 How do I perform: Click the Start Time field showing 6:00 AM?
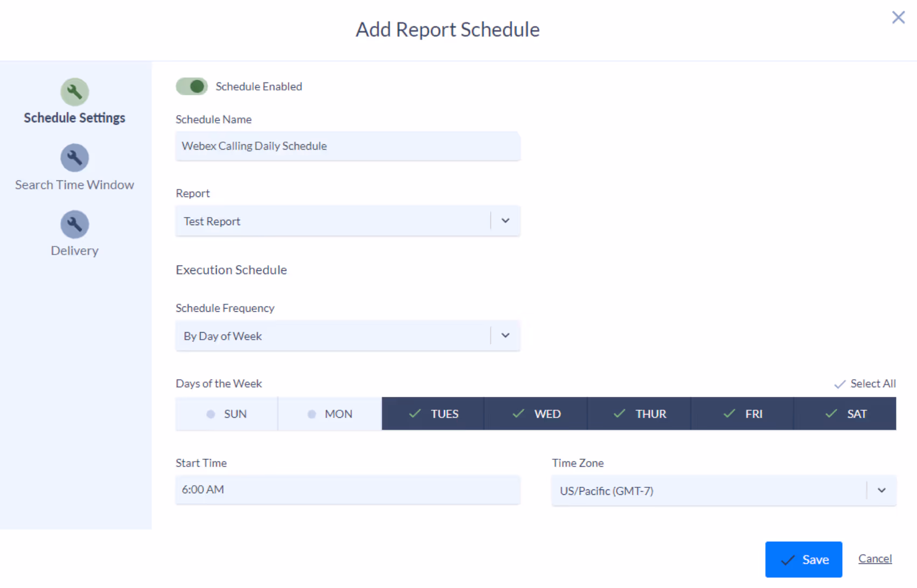click(x=348, y=490)
